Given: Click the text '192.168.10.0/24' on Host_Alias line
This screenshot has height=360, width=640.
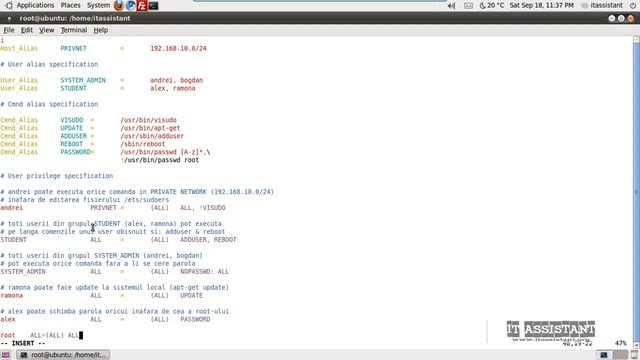Looking at the screenshot, I should coord(178,48).
